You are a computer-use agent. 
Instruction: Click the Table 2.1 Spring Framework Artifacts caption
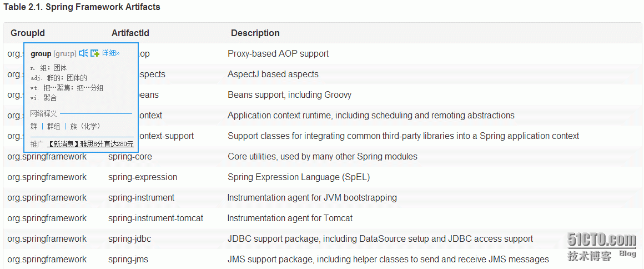[82, 7]
